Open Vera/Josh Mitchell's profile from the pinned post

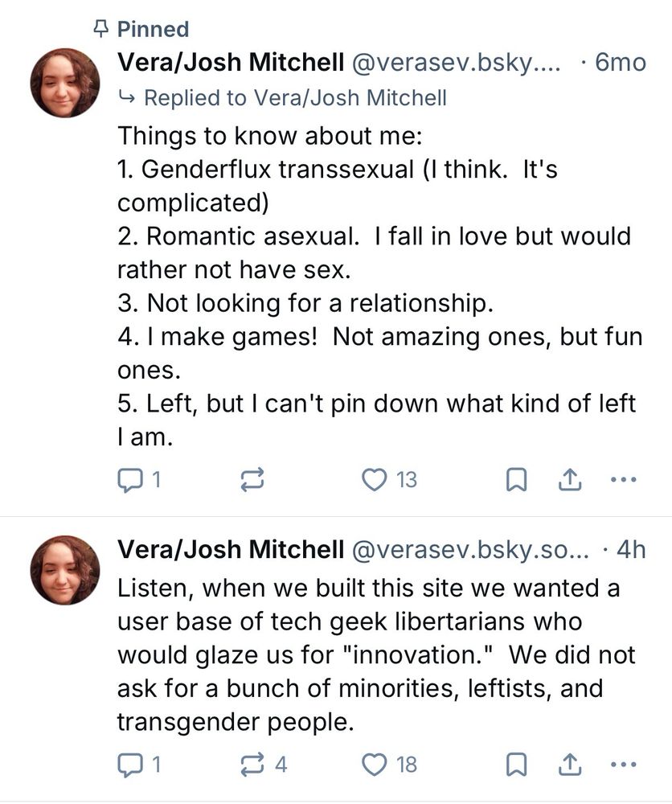(230, 62)
